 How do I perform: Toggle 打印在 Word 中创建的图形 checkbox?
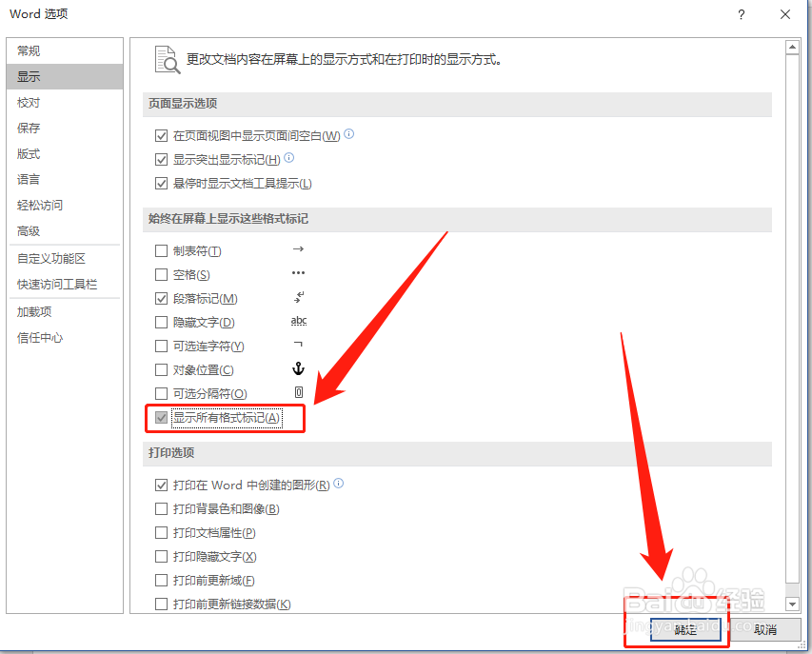tap(161, 486)
